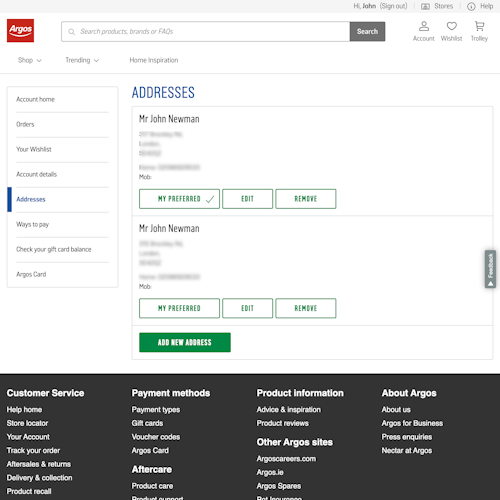Open Argos Card footer link

pos(150,451)
